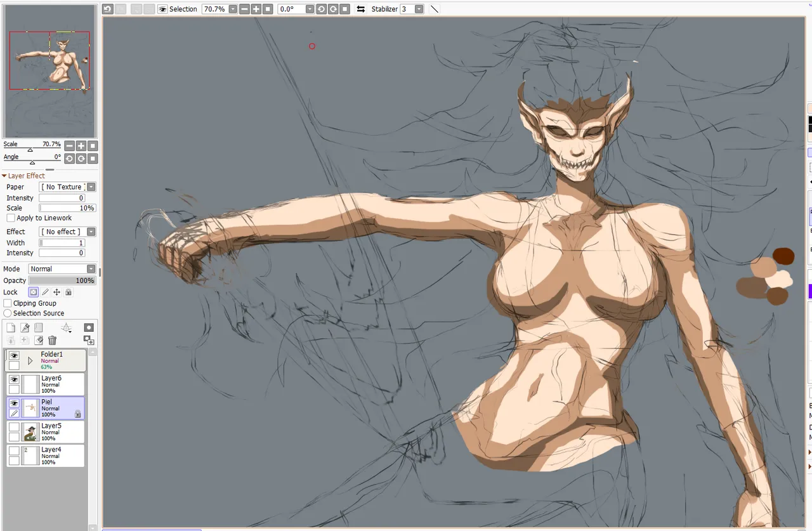Rotate the view clockwise from the top toolbar
The width and height of the screenshot is (812, 531).
[x=333, y=9]
